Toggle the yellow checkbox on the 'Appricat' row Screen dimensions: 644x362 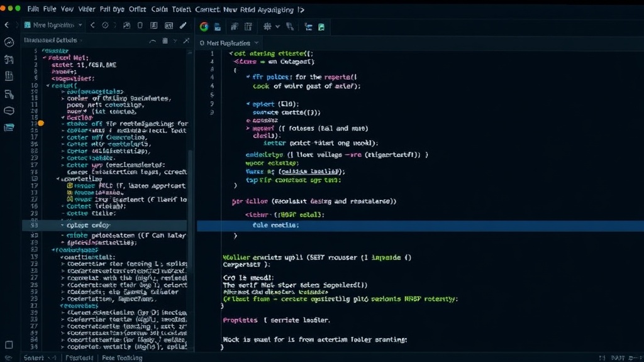pos(70,185)
